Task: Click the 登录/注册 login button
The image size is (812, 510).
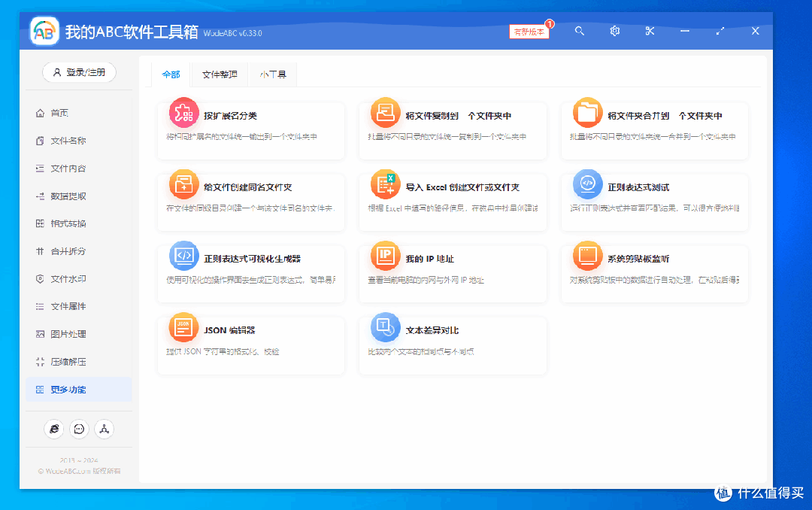Action: tap(79, 72)
